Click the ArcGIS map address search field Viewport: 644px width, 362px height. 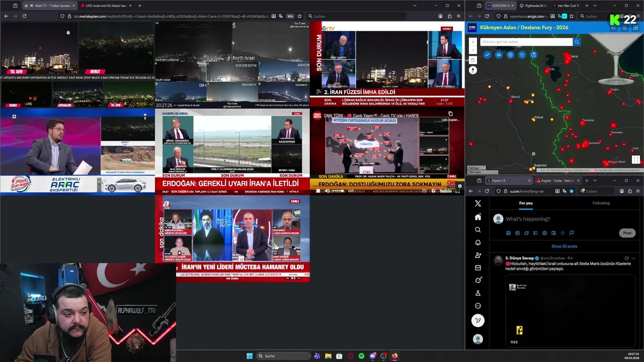click(x=526, y=42)
